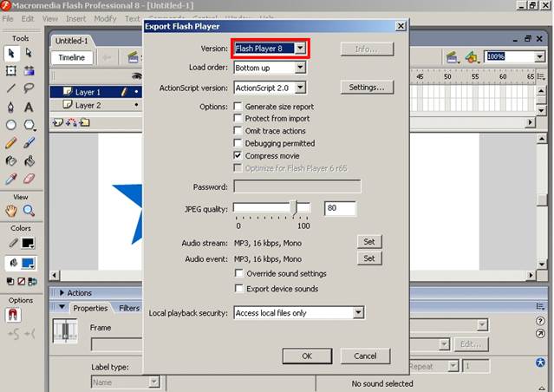Cancel the Export Flash Player dialog
Image resolution: width=554 pixels, height=392 pixels.
pos(365,356)
